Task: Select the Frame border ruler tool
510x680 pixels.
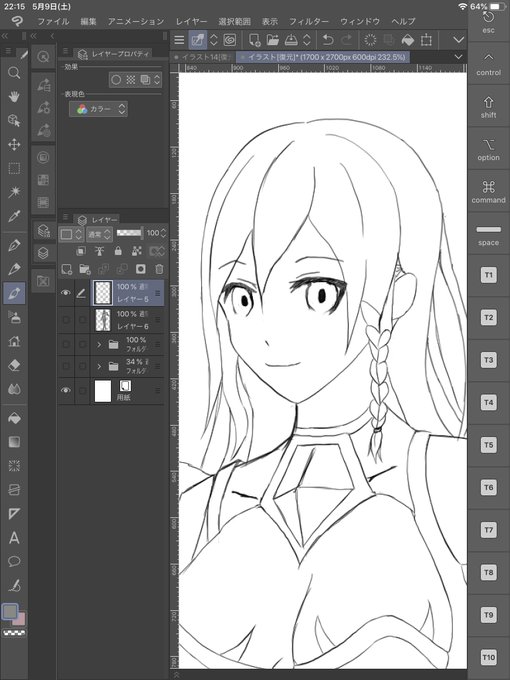Action: (14, 514)
